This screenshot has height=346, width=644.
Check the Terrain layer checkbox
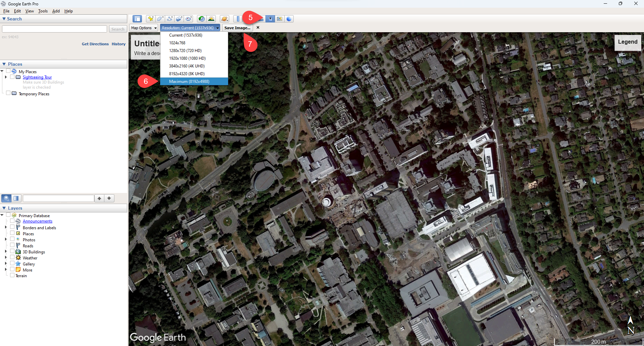[x=12, y=275]
